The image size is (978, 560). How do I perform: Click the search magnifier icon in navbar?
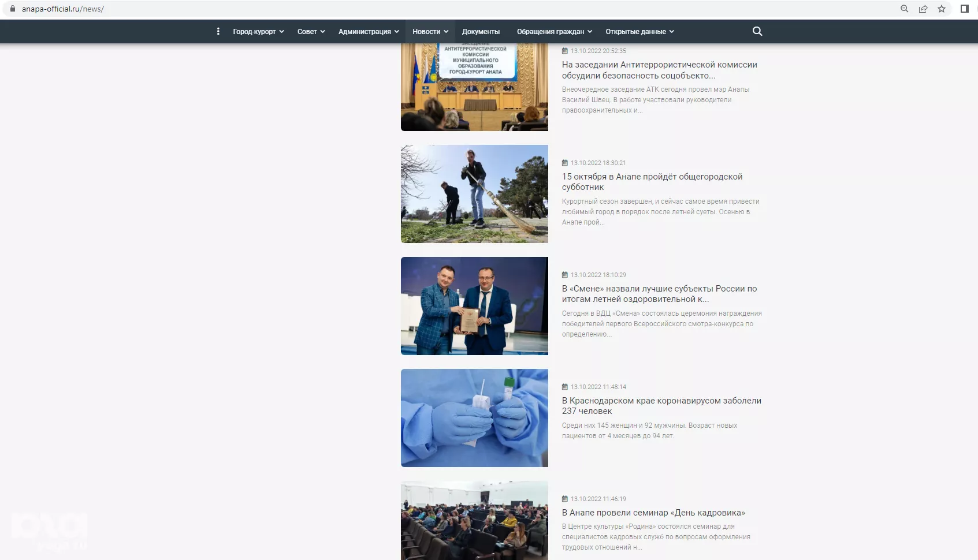click(757, 31)
